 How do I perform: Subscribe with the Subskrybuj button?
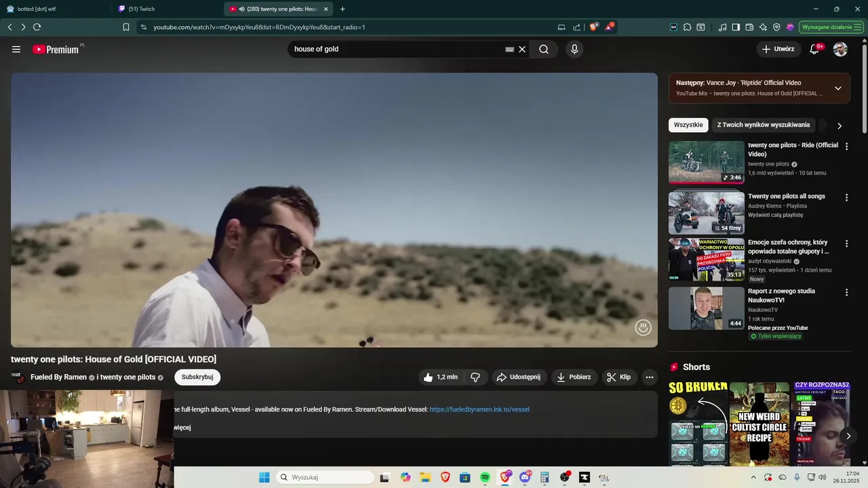pyautogui.click(x=197, y=378)
